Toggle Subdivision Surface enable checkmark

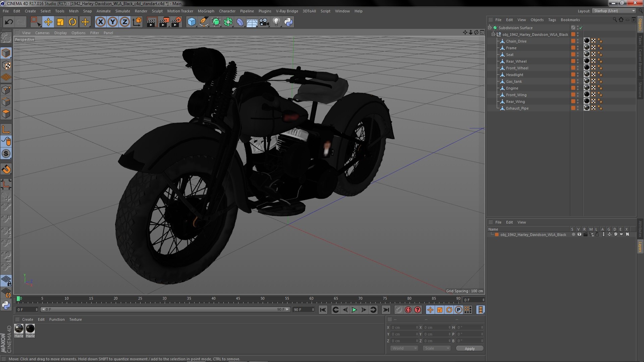581,28
